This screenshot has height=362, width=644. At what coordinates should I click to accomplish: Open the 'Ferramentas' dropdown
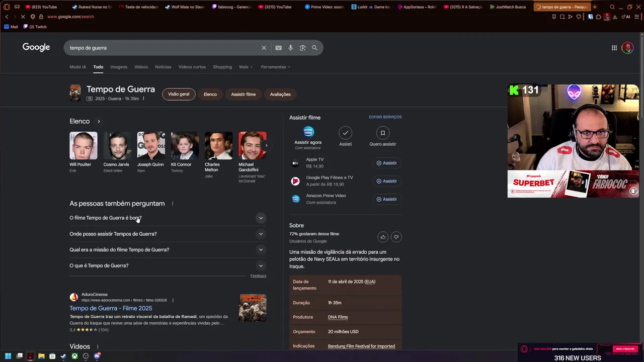[276, 67]
